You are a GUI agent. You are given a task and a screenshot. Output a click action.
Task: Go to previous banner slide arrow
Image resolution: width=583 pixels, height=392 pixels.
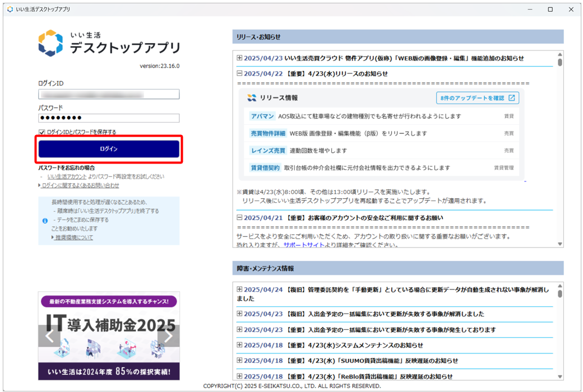49,336
